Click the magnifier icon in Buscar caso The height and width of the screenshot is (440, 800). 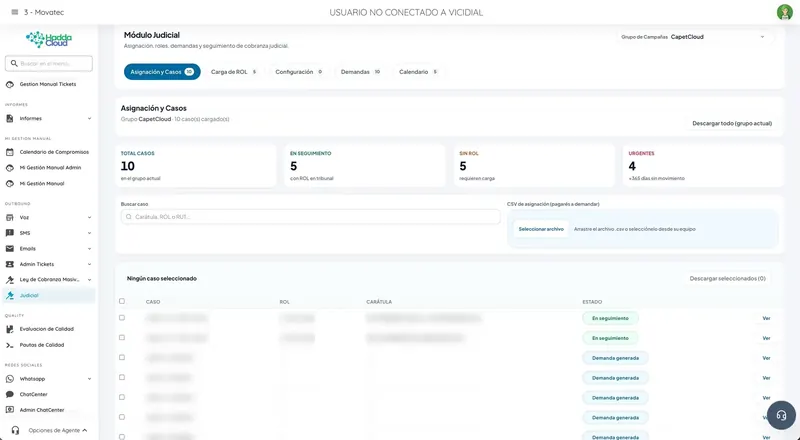[x=129, y=217]
